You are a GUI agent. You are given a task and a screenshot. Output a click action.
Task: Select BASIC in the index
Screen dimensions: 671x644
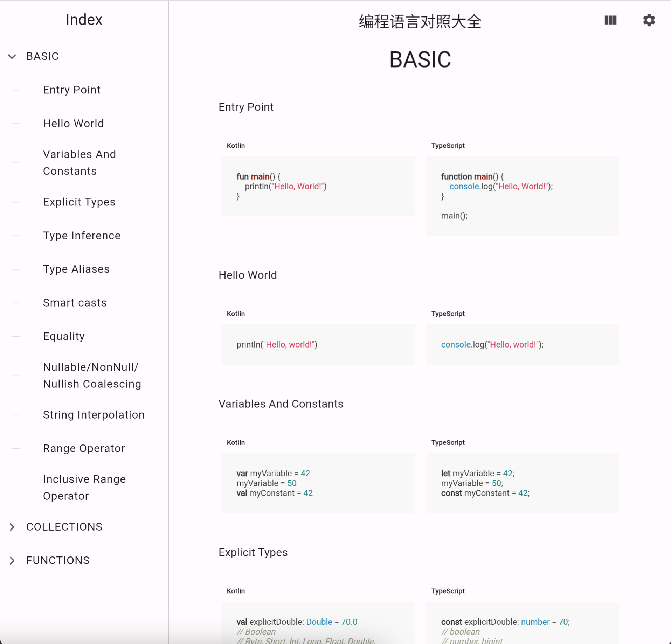click(42, 56)
